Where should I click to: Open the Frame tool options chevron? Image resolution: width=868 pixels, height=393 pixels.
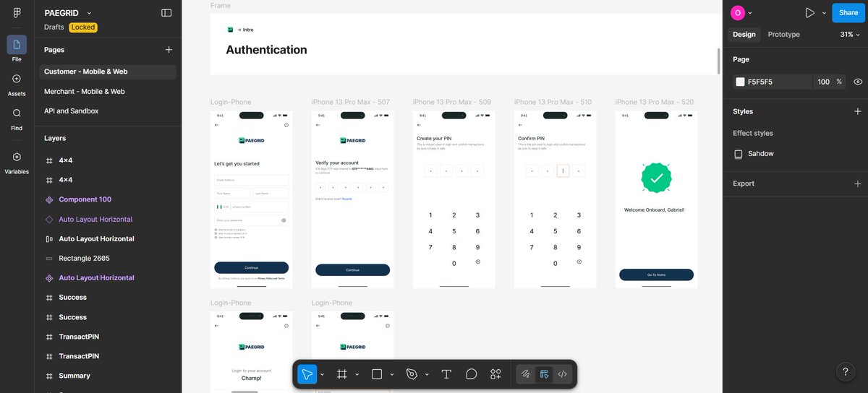pyautogui.click(x=357, y=374)
